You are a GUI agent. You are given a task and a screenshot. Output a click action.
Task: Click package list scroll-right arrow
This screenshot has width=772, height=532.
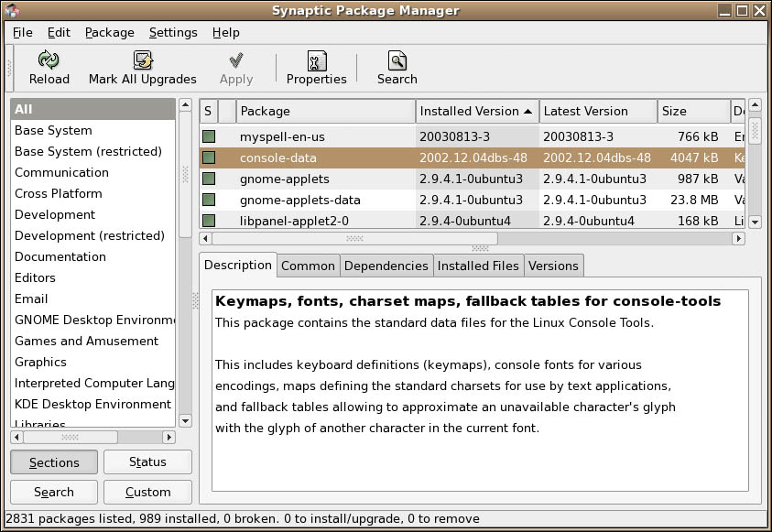(738, 239)
